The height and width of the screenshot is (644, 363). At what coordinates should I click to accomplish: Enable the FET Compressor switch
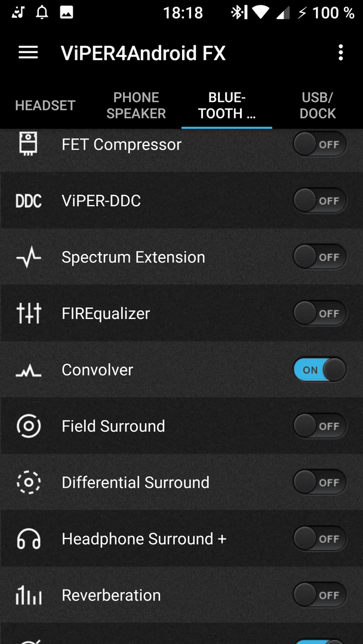pos(320,144)
